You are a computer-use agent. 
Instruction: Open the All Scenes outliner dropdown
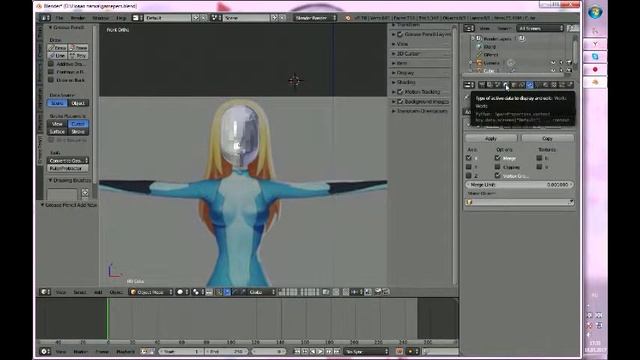(540, 28)
